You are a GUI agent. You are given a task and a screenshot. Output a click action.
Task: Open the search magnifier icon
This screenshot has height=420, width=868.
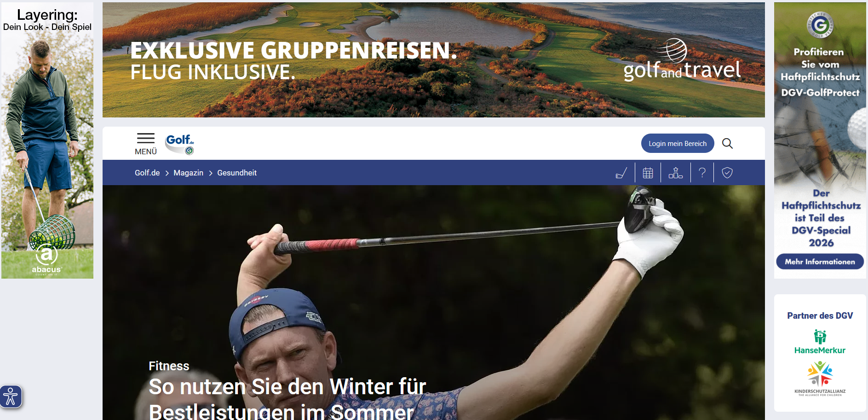click(x=727, y=144)
